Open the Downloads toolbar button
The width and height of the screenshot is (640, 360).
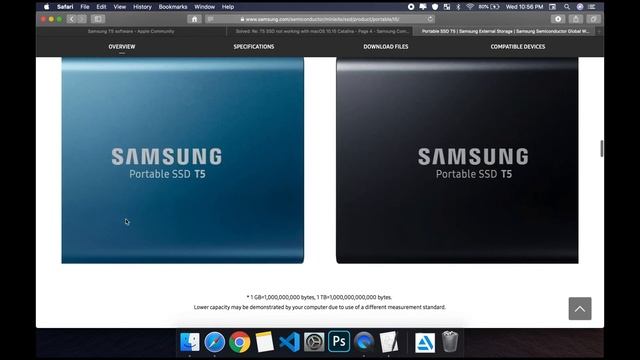(558, 19)
